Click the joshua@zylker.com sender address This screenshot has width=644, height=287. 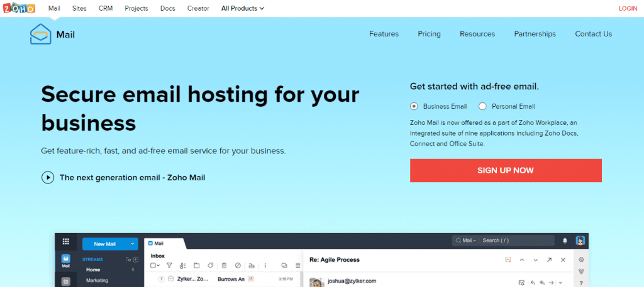click(352, 281)
